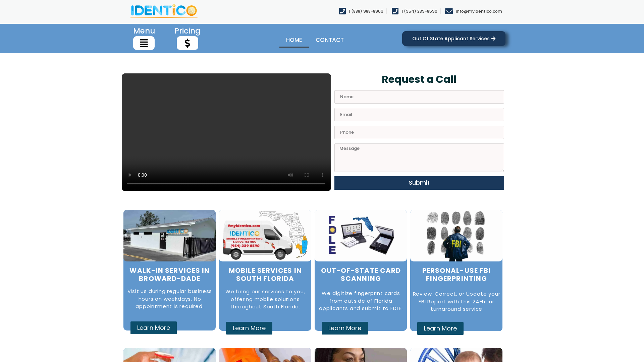Click the Menu label text

[144, 31]
